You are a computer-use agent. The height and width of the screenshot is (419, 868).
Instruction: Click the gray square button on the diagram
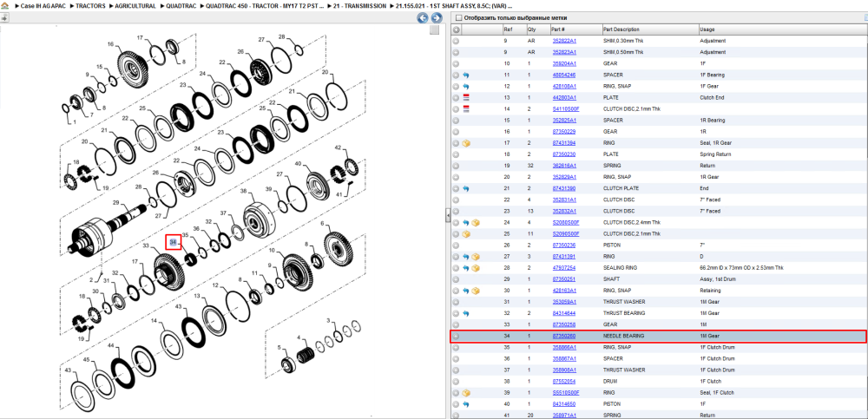435,29
